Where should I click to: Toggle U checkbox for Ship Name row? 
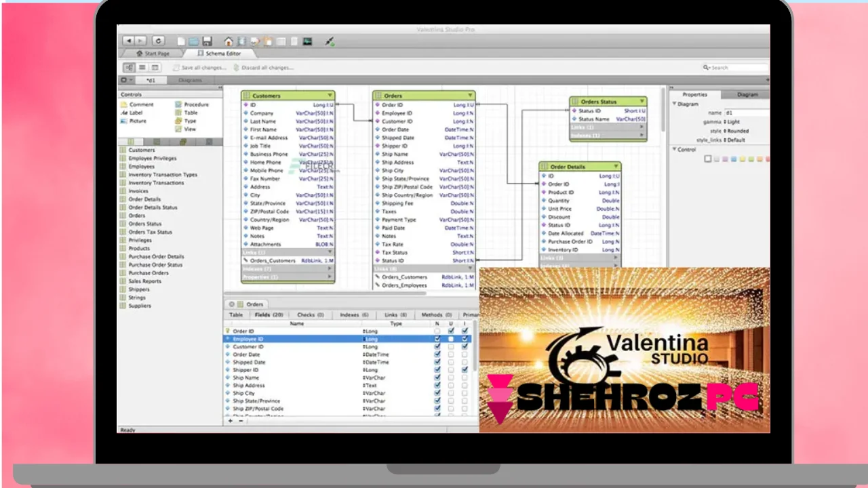451,378
